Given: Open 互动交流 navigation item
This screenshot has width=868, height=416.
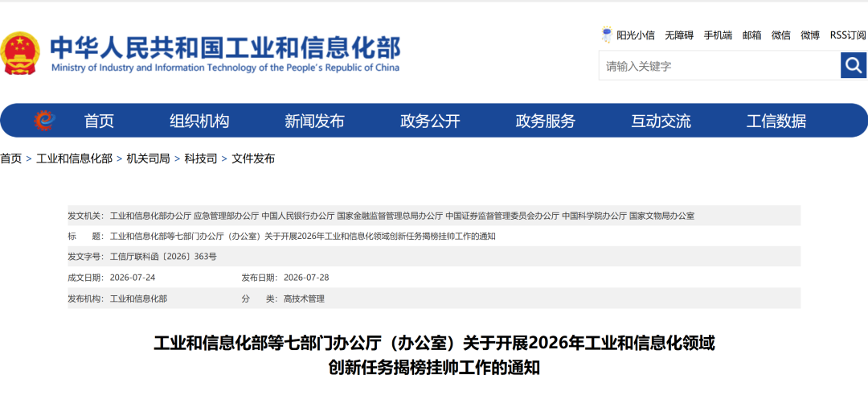Looking at the screenshot, I should 661,121.
